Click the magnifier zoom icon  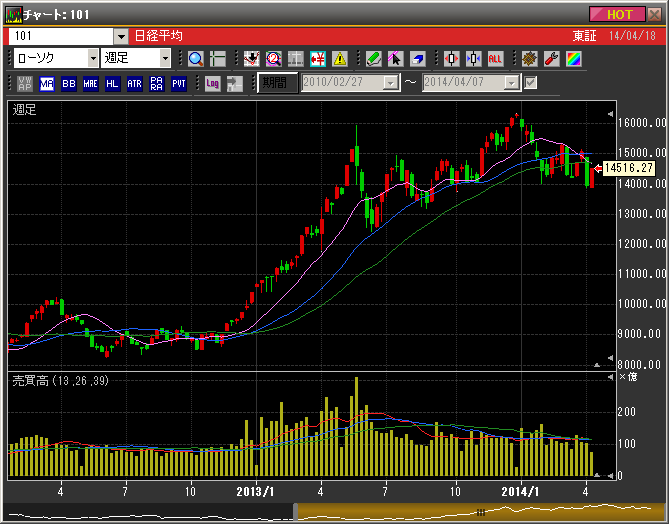(195, 59)
